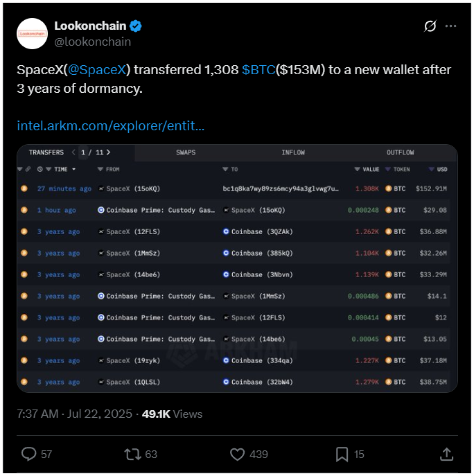Click the reply comment bubble icon
474x476 pixels.
(x=29, y=454)
